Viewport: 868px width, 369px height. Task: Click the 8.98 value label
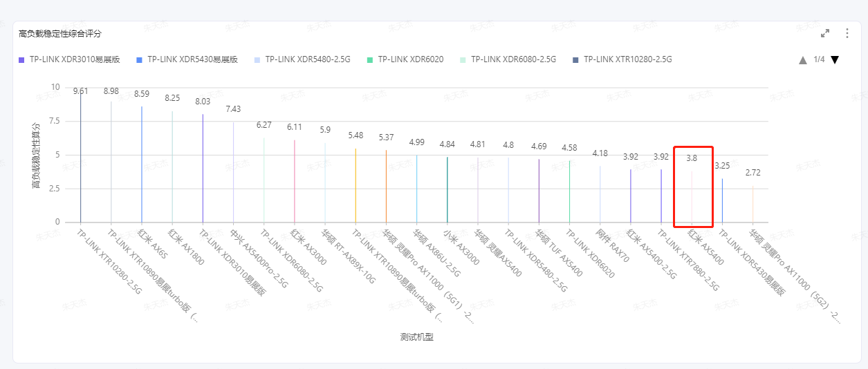tap(111, 91)
